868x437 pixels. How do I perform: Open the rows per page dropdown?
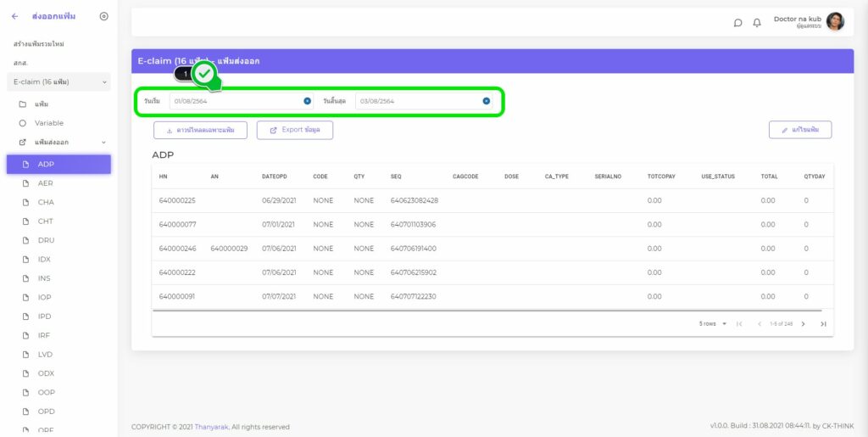point(713,324)
